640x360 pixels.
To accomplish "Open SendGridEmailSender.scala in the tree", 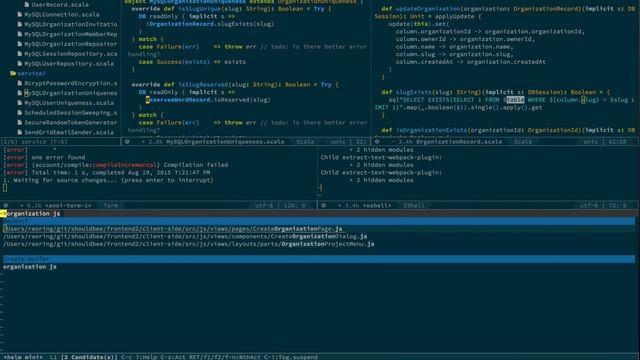I will (x=69, y=132).
